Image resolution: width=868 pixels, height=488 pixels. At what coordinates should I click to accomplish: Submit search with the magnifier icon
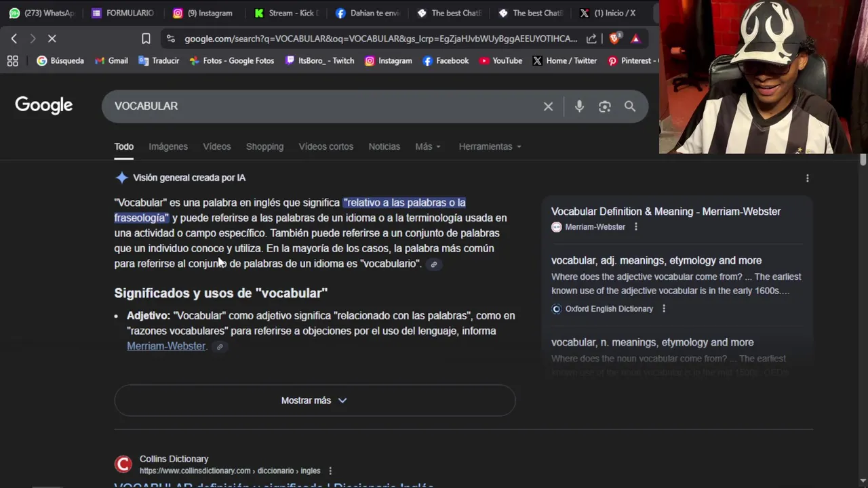point(630,106)
